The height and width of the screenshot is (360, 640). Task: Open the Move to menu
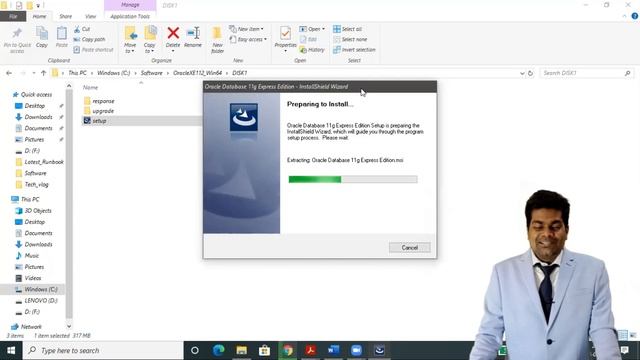pyautogui.click(x=130, y=40)
